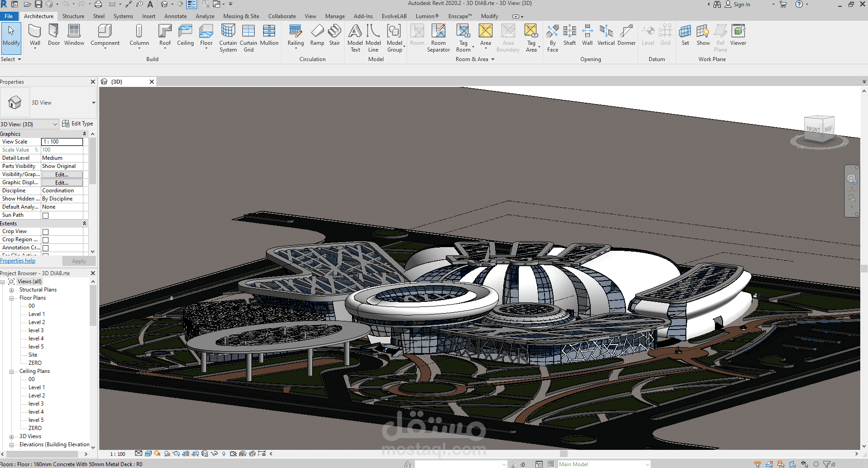
Task: Select the Floor tool
Action: pyautogui.click(x=206, y=35)
